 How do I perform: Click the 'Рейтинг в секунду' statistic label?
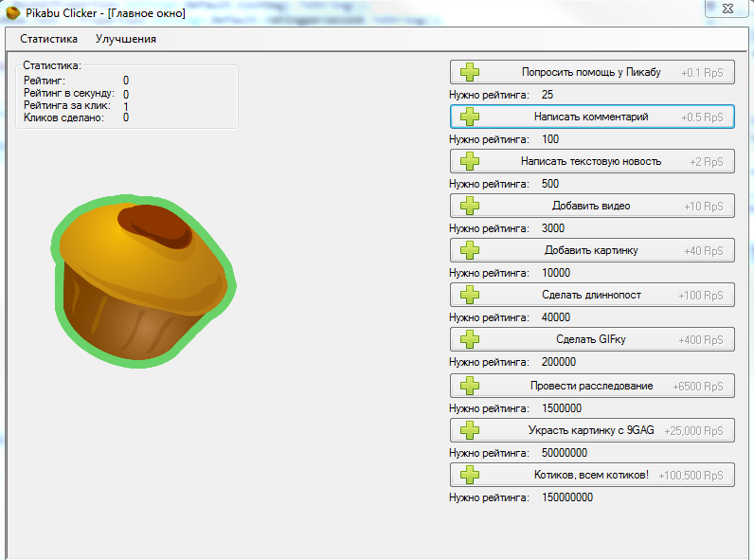click(x=69, y=94)
